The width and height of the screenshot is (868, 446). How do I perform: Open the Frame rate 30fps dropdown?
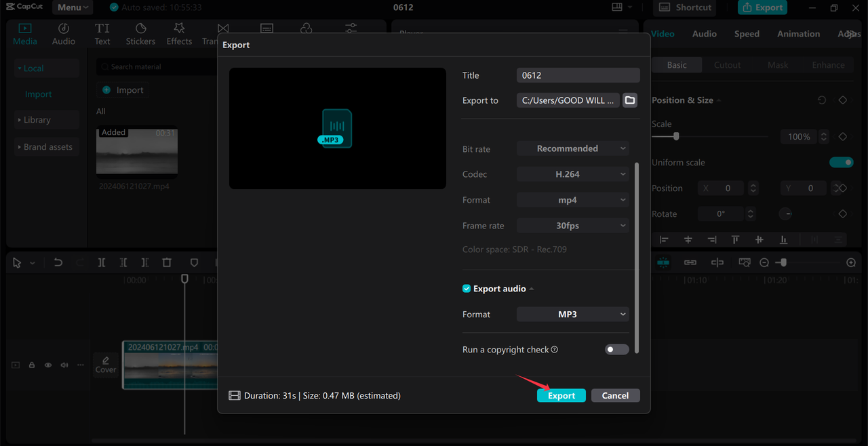point(573,226)
